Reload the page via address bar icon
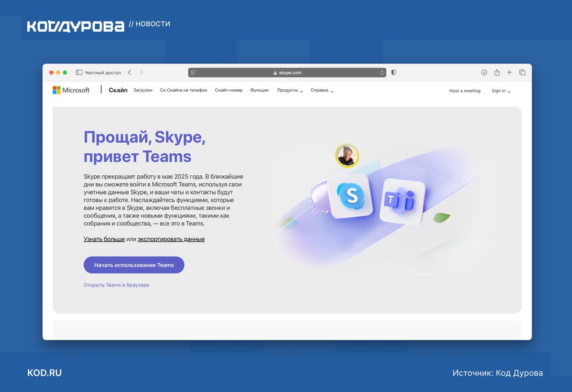Image resolution: width=572 pixels, height=392 pixels. point(382,72)
